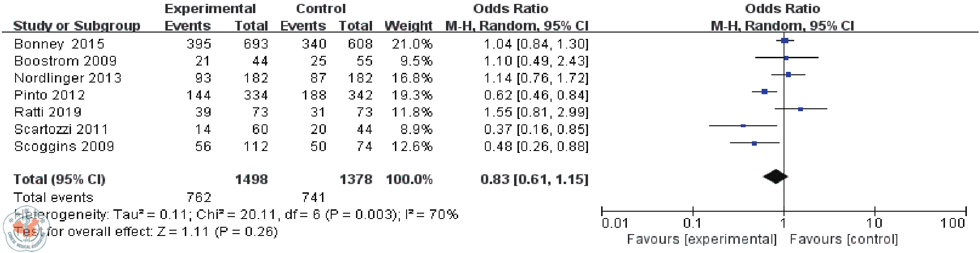The image size is (980, 253).
Task: Click the Pinto 2012 blue square marker
Action: [x=765, y=92]
